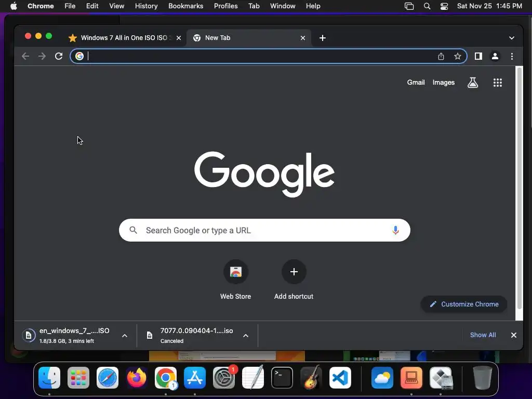Open Launchpad from the Dock
The height and width of the screenshot is (399, 532).
pos(78,378)
